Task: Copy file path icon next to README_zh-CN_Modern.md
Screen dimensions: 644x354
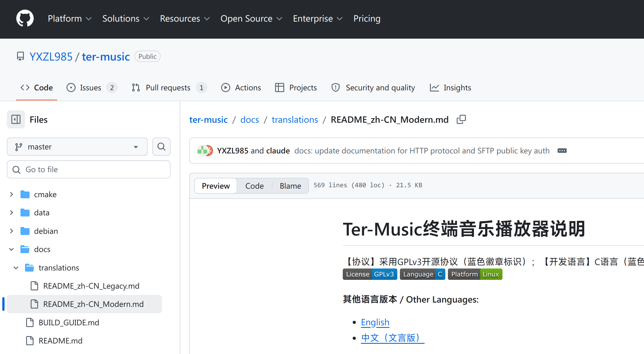Action: coord(461,120)
